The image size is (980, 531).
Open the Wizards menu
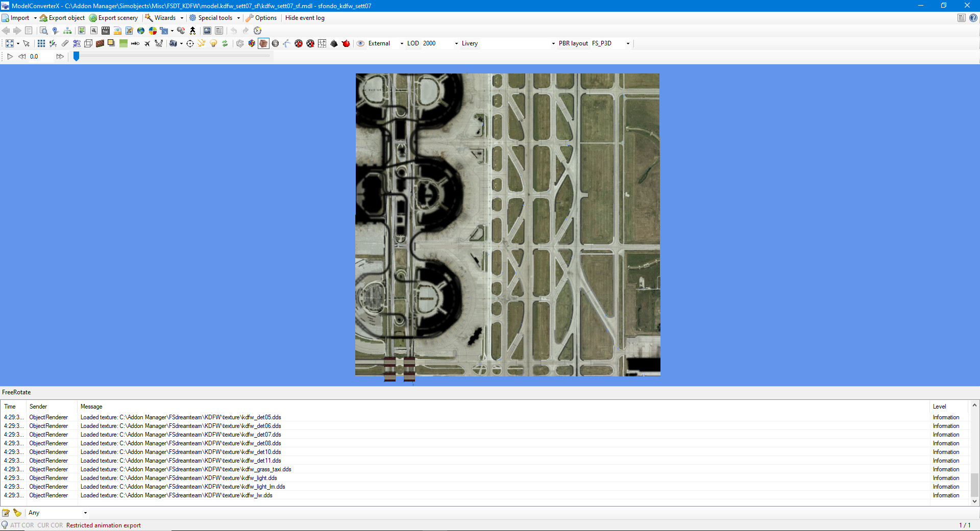pos(164,18)
